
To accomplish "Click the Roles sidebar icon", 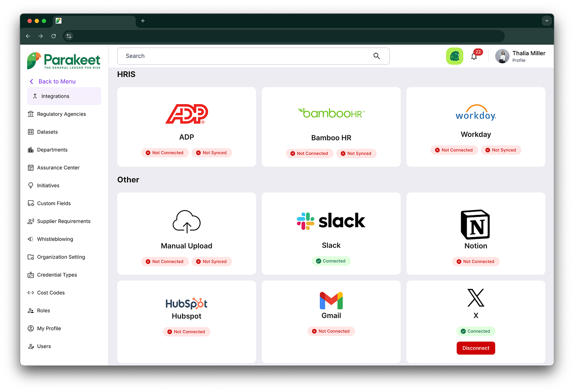I will point(31,311).
